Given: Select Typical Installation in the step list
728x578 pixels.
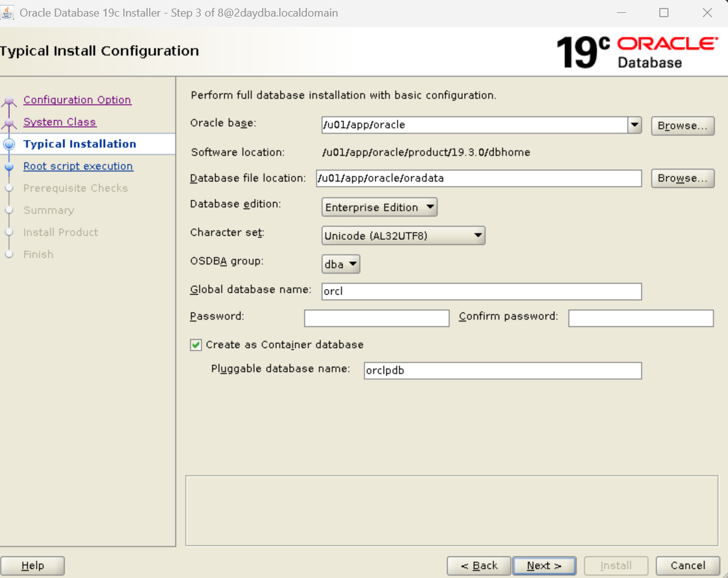Looking at the screenshot, I should tap(80, 144).
